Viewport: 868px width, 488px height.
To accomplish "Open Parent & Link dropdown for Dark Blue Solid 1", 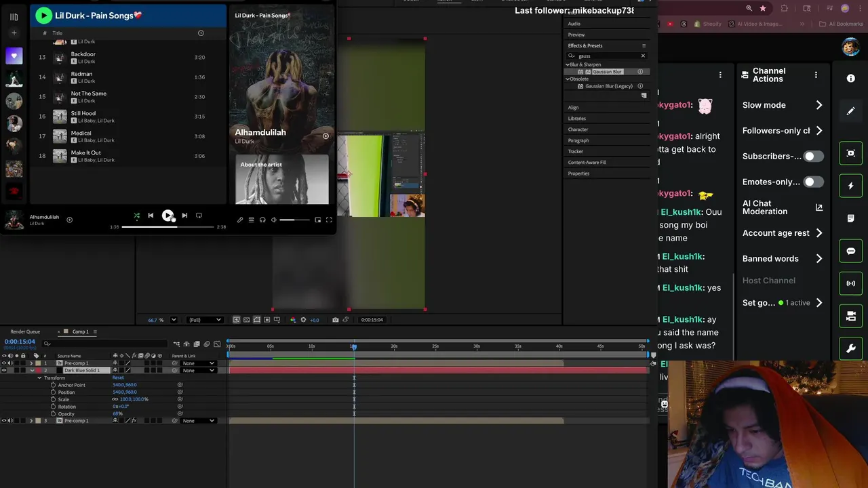I will (x=198, y=371).
